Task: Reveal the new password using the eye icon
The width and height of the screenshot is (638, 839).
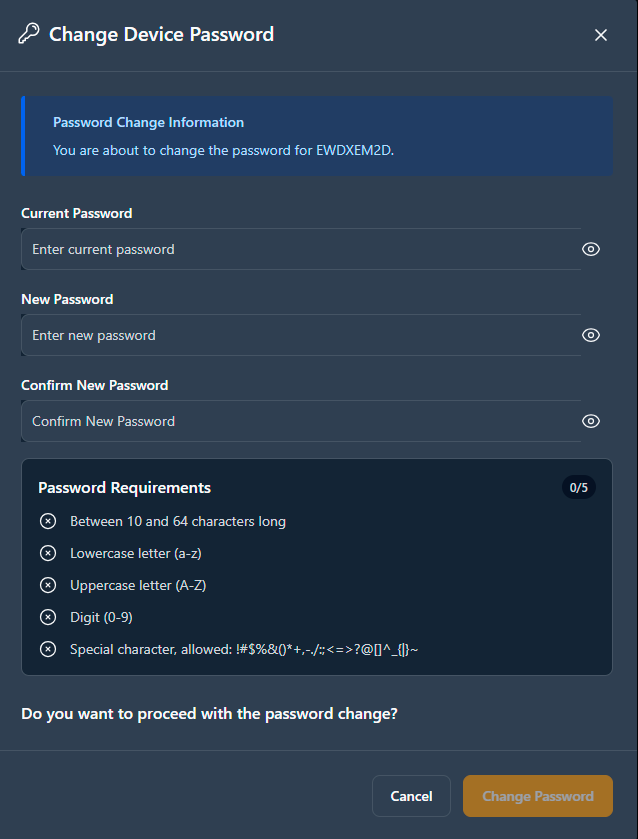Action: [x=591, y=335]
